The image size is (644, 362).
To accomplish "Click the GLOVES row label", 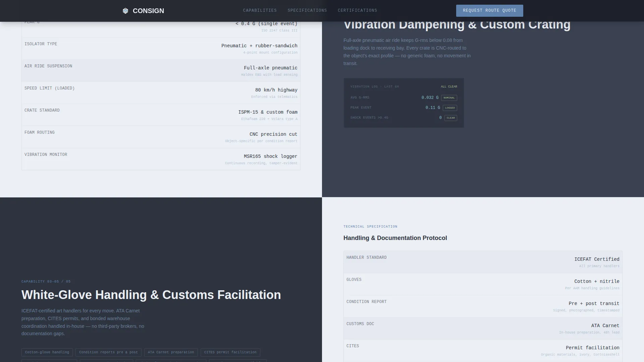I will [354, 280].
